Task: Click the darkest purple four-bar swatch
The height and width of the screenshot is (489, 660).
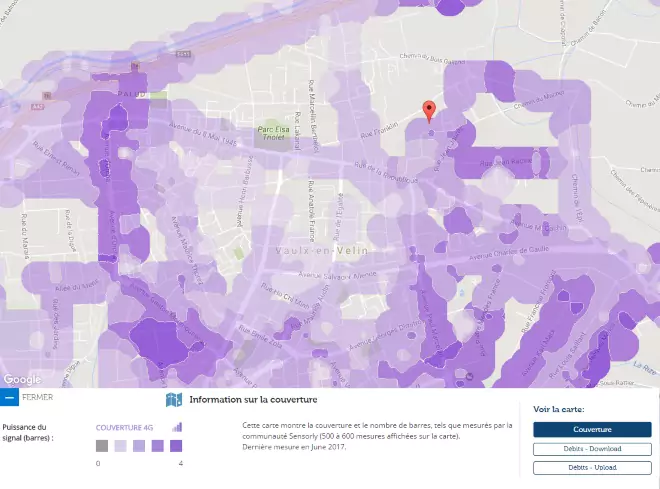Action: tap(176, 446)
